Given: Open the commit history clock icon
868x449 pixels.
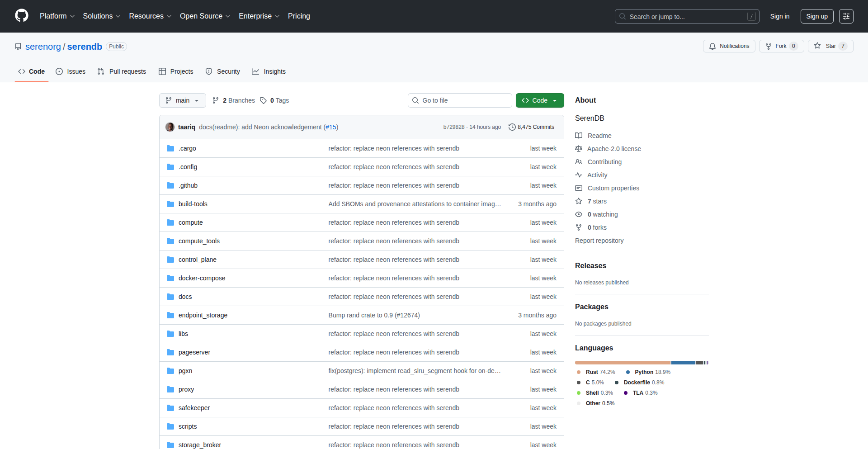Looking at the screenshot, I should click(512, 127).
